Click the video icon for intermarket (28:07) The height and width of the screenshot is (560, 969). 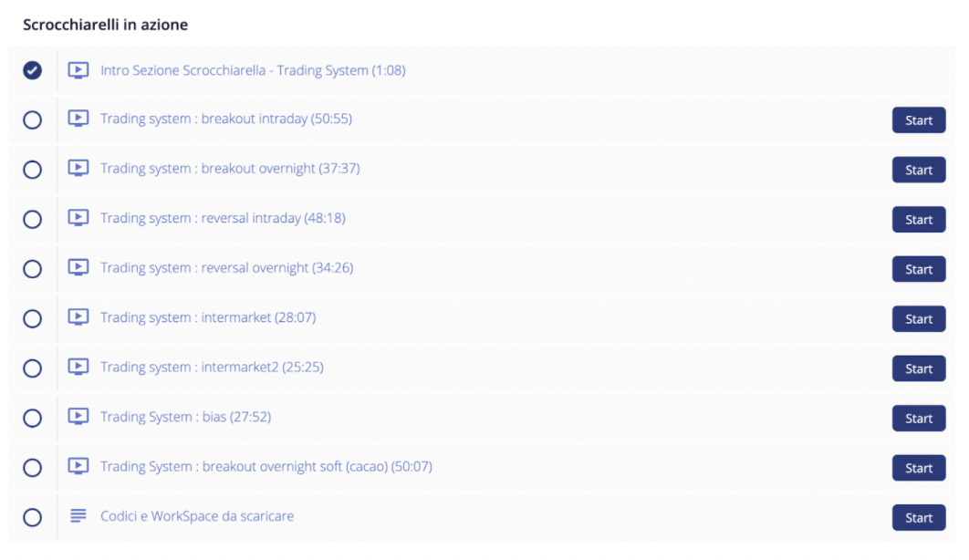pyautogui.click(x=78, y=316)
